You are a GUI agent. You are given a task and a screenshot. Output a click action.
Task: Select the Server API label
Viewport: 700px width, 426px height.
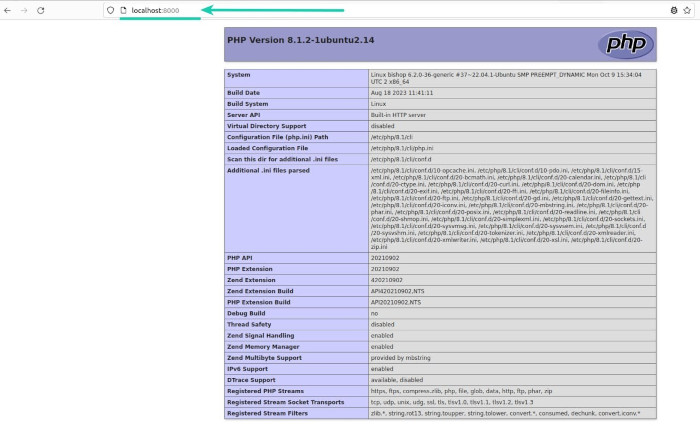point(243,115)
